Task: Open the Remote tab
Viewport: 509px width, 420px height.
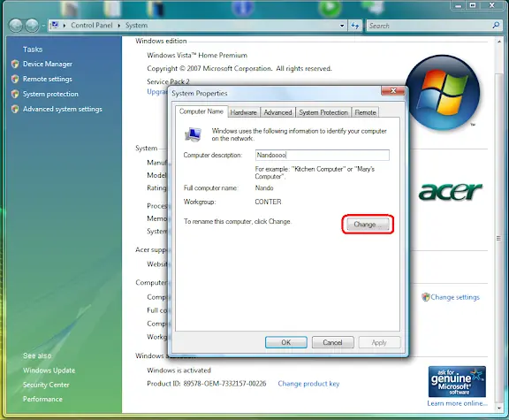Action: tap(365, 112)
